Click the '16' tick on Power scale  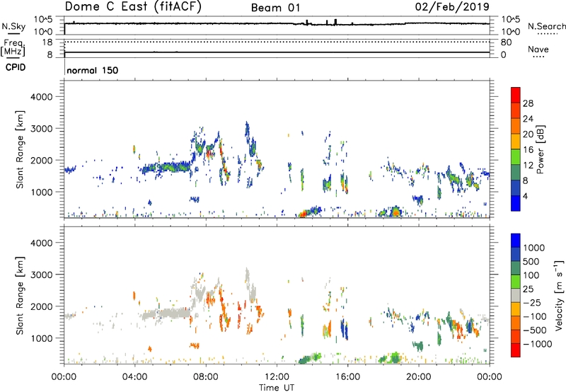[528, 150]
